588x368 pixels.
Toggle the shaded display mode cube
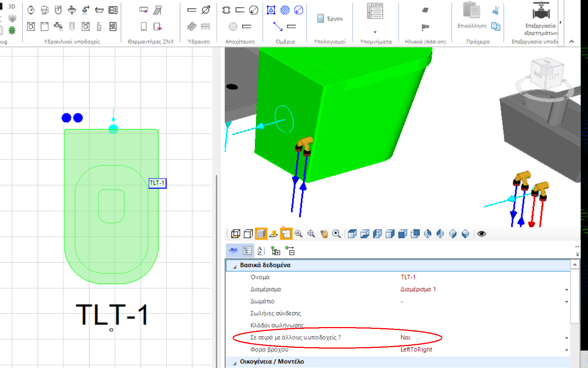pos(260,234)
